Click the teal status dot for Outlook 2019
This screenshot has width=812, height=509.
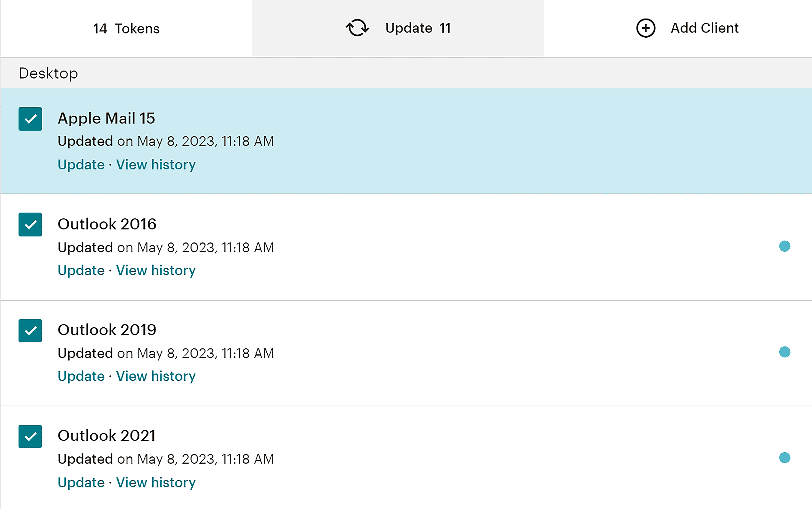tap(785, 352)
